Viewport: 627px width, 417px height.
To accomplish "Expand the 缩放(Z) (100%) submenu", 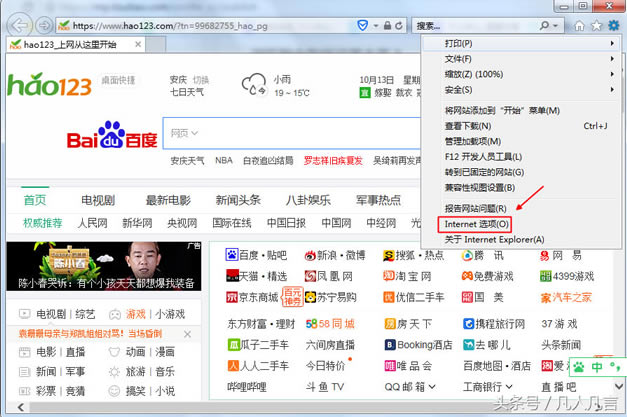I will (521, 74).
